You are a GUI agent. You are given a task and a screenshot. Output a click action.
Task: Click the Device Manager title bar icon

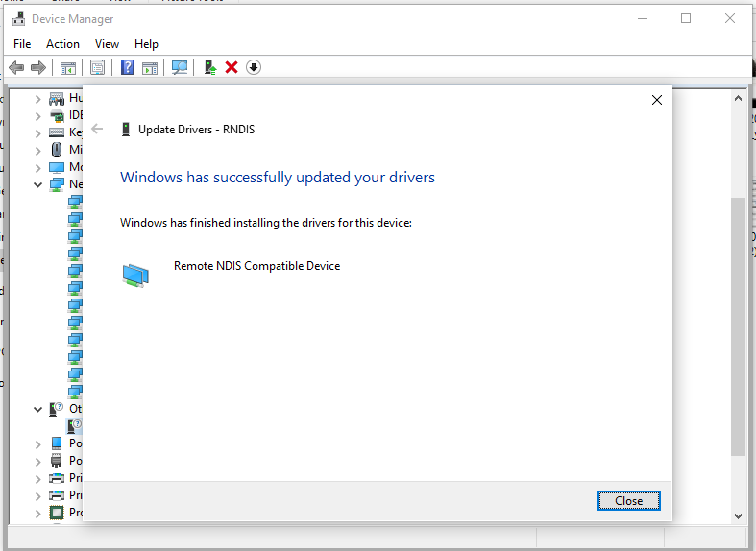tap(19, 19)
